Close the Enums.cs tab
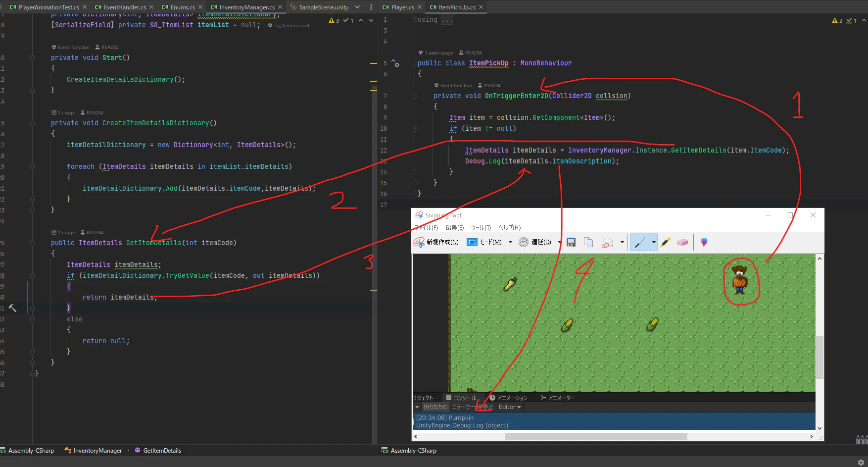868x467 pixels. [x=200, y=7]
